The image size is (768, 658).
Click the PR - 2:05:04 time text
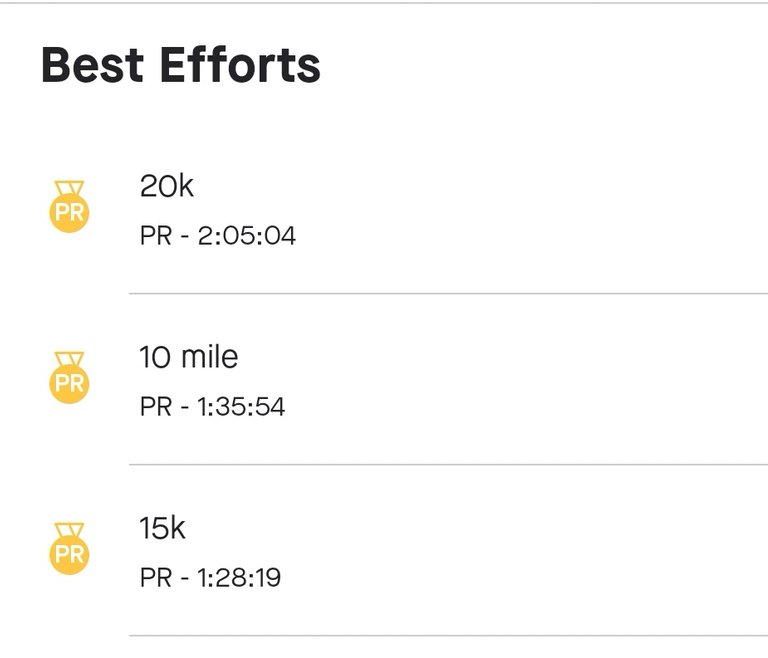coord(218,236)
